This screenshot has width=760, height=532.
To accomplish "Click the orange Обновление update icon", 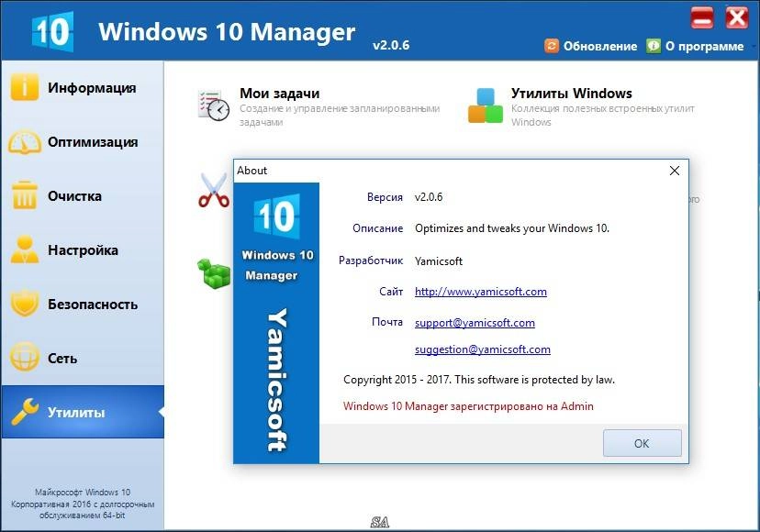I will click(x=552, y=46).
